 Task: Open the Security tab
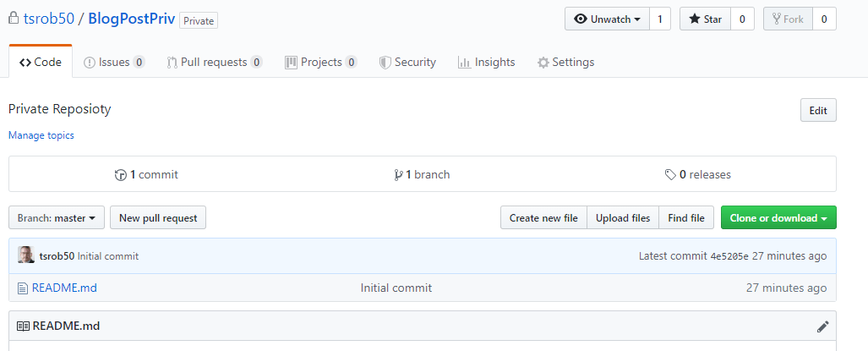pos(407,62)
